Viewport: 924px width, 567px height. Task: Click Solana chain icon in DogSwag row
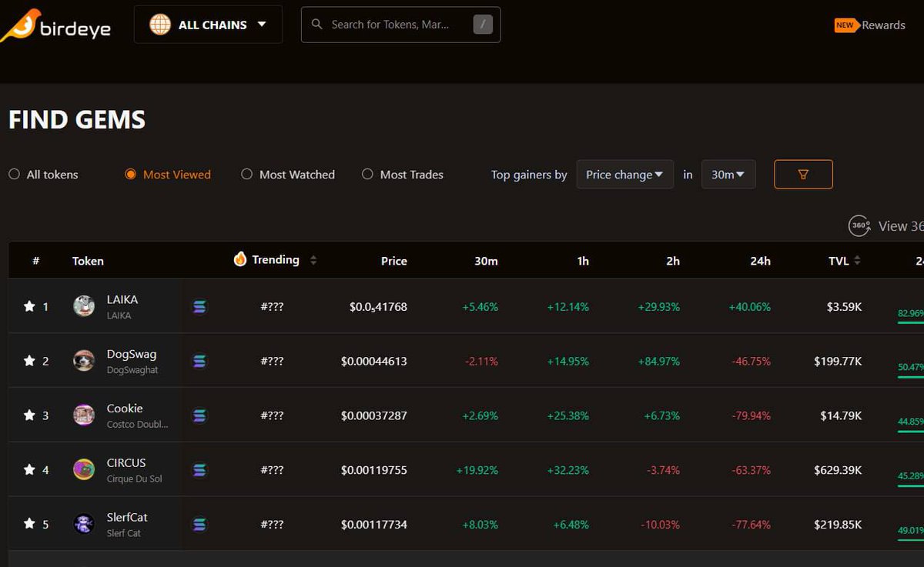coord(199,361)
